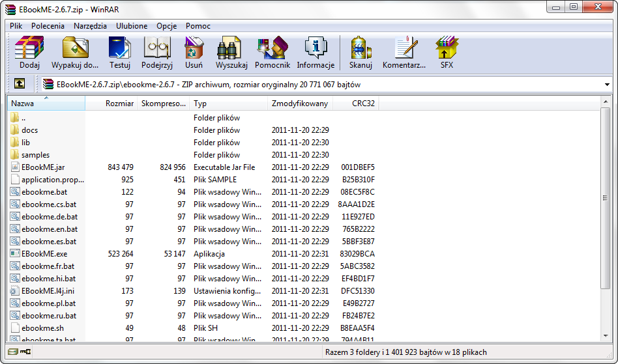
Task: Click the scroll up arrow of file list
Action: [606, 102]
